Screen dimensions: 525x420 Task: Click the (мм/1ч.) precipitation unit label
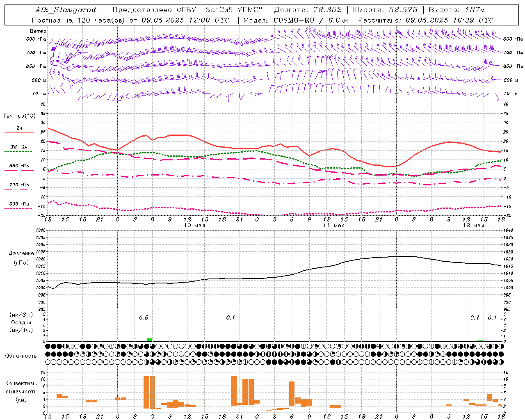pyautogui.click(x=21, y=330)
